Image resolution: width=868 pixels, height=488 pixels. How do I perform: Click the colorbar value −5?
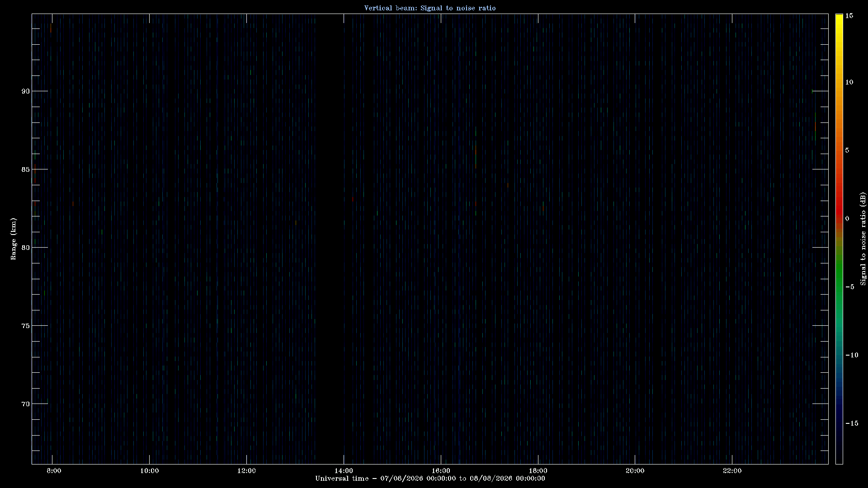[849, 287]
